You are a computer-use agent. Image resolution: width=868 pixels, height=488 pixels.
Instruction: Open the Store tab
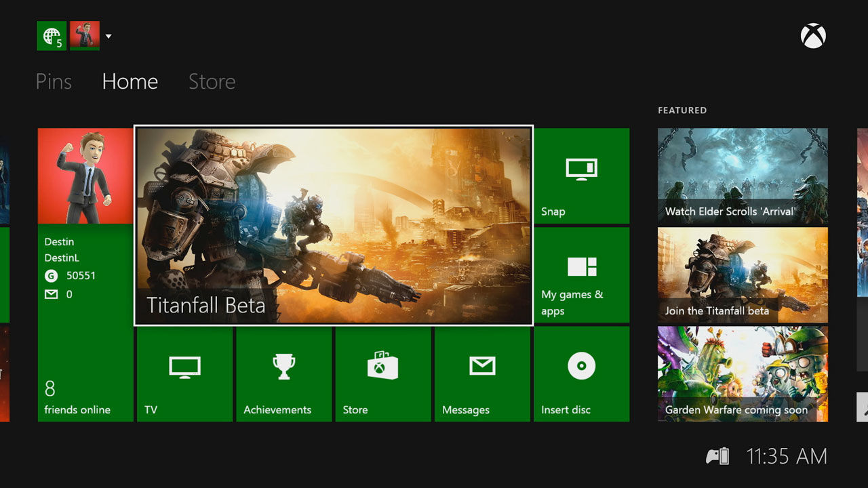(x=211, y=81)
